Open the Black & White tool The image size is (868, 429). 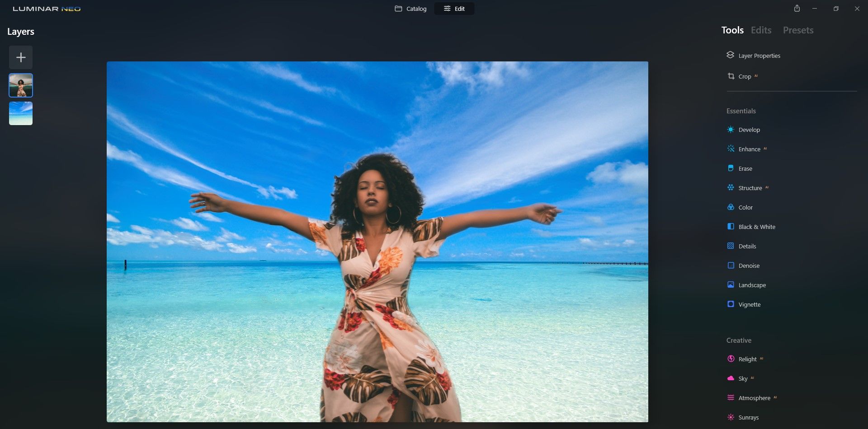751,227
